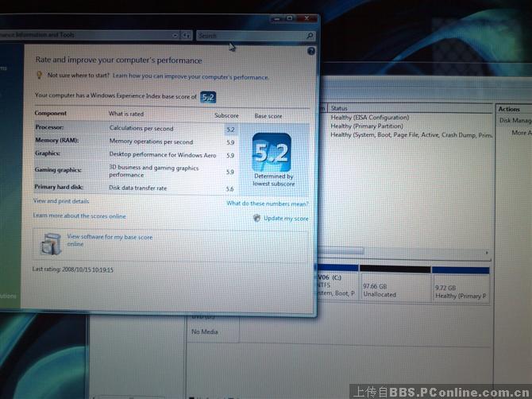Click the 'No Media' DVD drive entry
This screenshot has width=532, height=399.
[205, 331]
